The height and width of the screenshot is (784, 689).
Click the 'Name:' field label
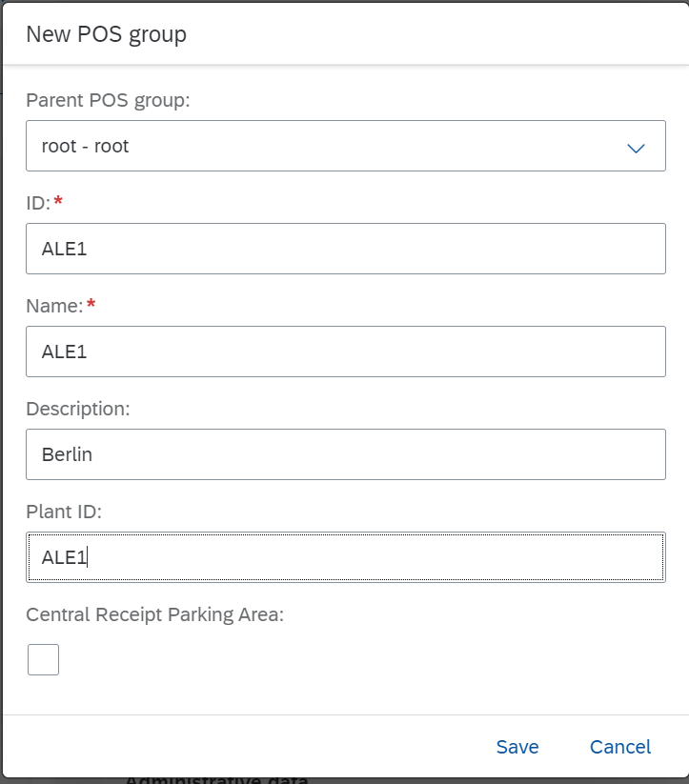tap(54, 306)
